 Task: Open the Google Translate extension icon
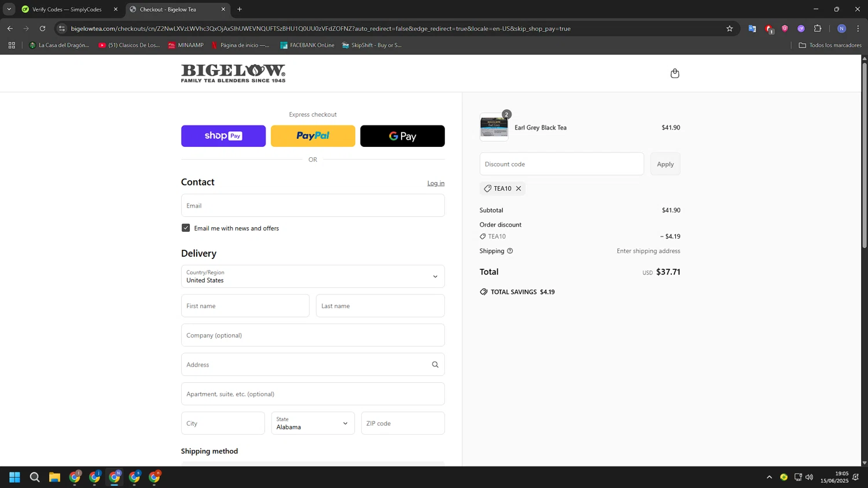[x=752, y=28]
